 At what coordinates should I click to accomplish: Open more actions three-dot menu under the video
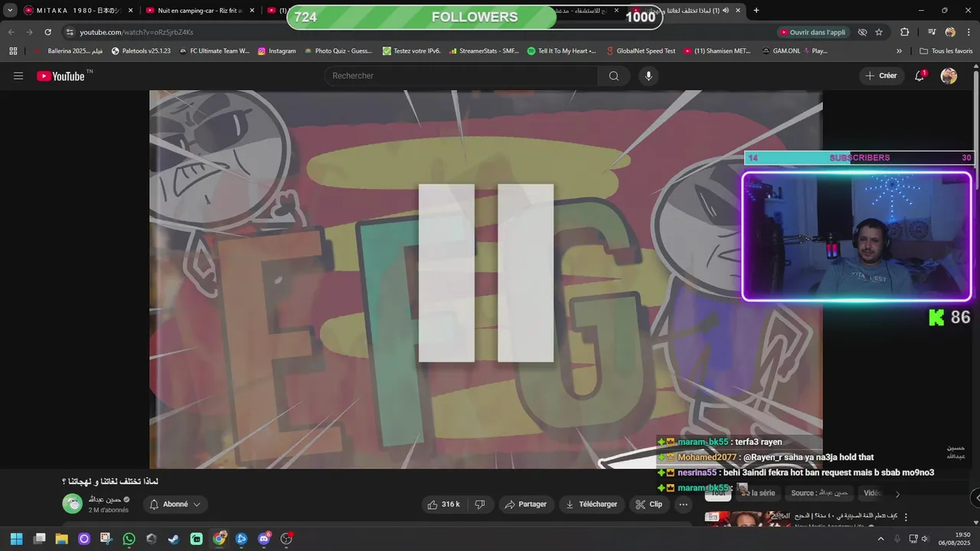(x=683, y=504)
